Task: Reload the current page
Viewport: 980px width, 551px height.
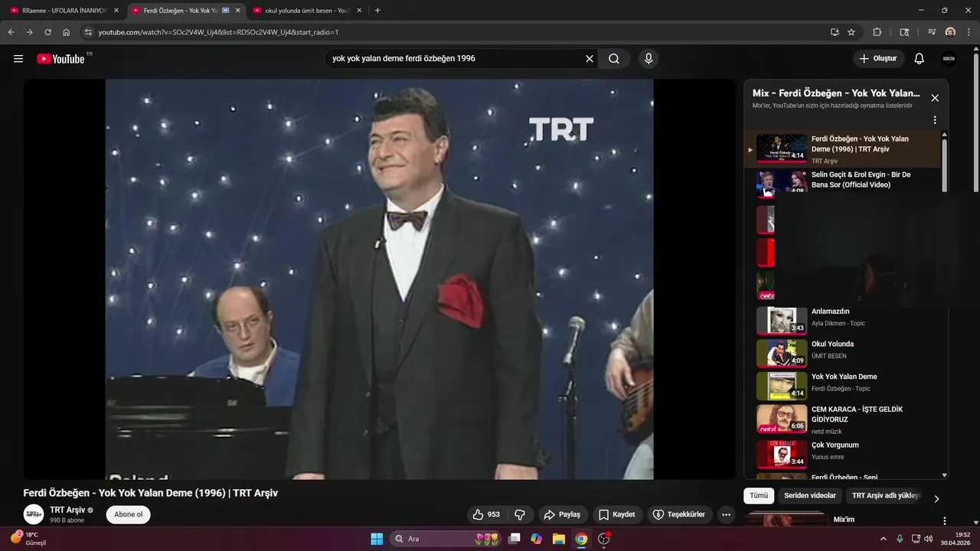Action: 48,32
